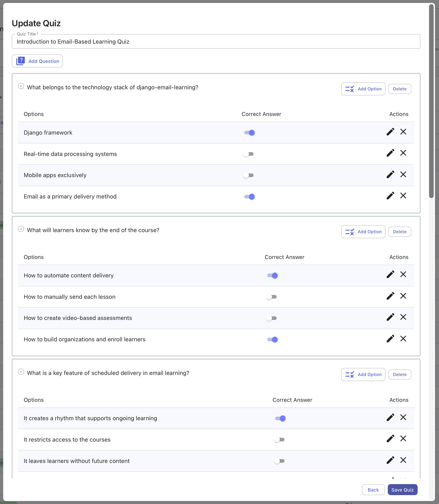The width and height of the screenshot is (439, 504).
Task: Delete 'What will learners know' question
Action: point(400,232)
